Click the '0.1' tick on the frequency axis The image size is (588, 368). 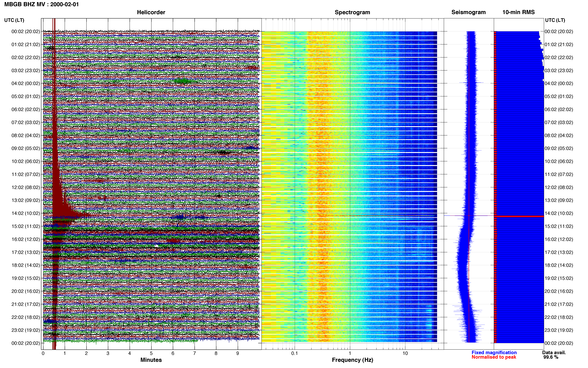coord(295,353)
